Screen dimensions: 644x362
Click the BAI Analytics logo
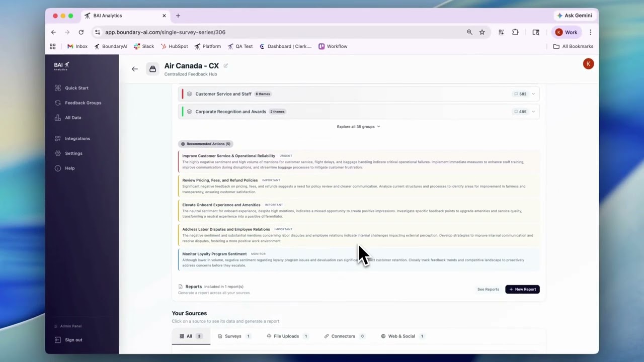[x=61, y=66]
